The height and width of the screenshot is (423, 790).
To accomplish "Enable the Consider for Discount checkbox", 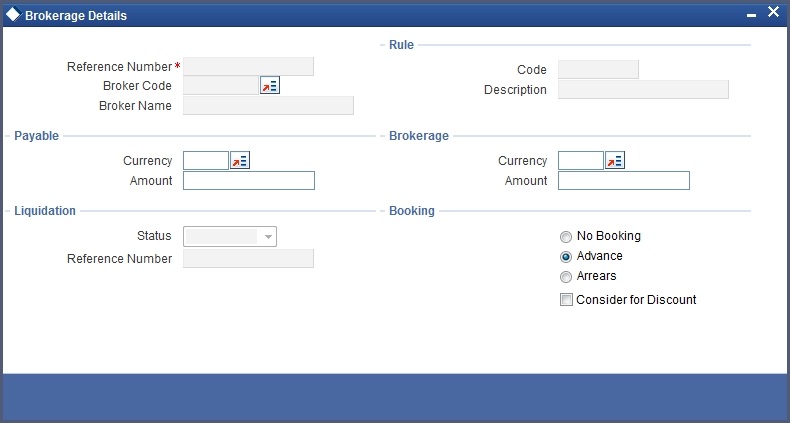I will click(x=566, y=300).
